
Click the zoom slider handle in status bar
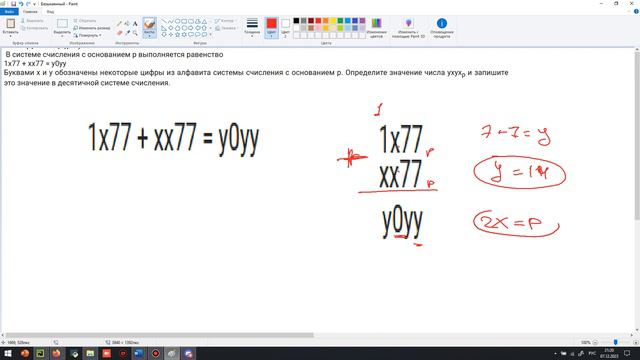pyautogui.click(x=616, y=342)
